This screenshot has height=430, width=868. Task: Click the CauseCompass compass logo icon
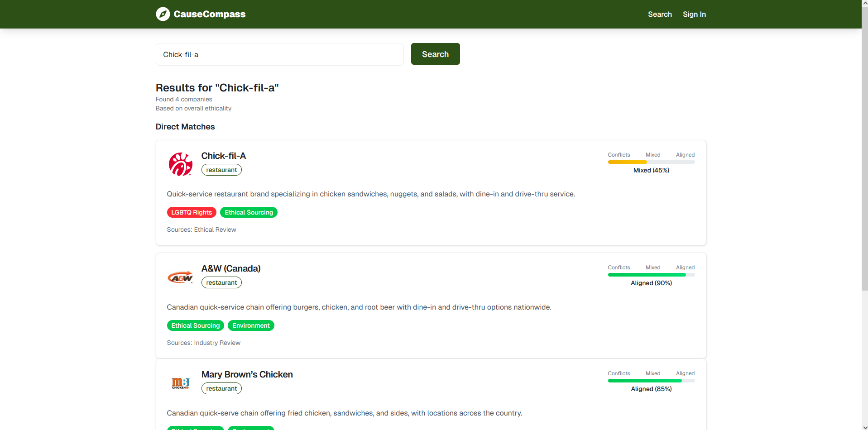(x=163, y=14)
